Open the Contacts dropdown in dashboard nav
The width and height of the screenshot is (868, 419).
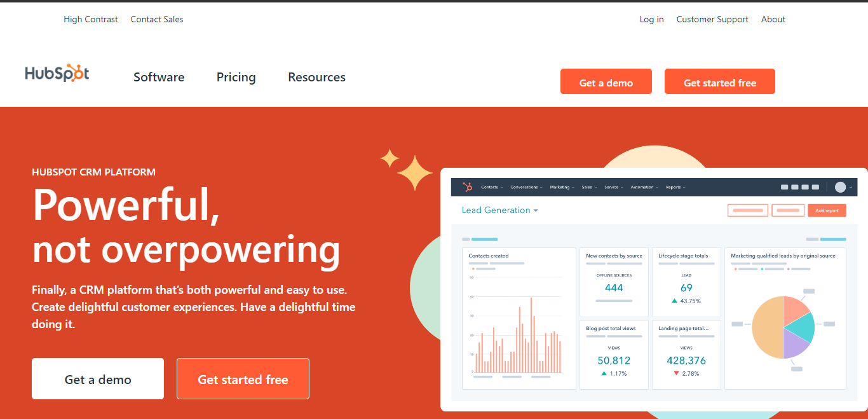(x=492, y=188)
